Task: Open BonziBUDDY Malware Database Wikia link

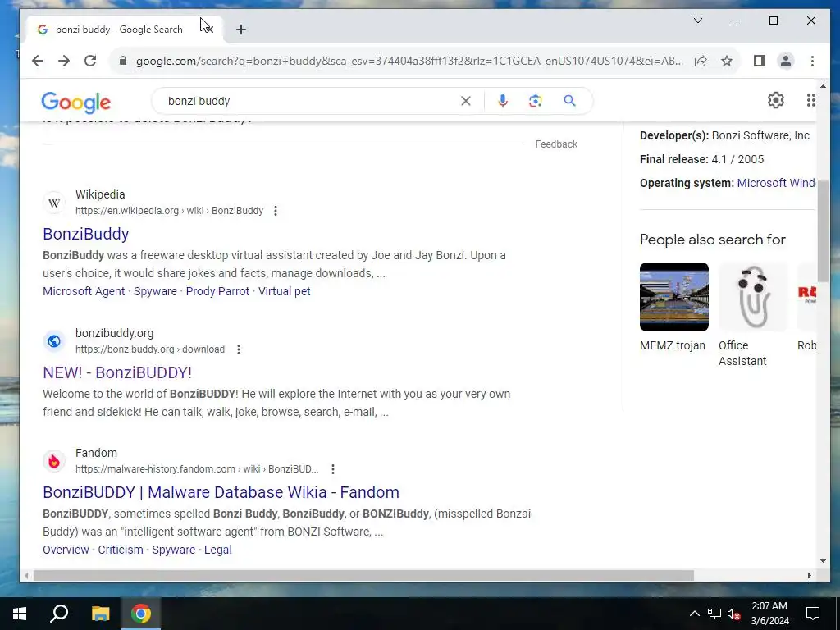Action: 221,492
